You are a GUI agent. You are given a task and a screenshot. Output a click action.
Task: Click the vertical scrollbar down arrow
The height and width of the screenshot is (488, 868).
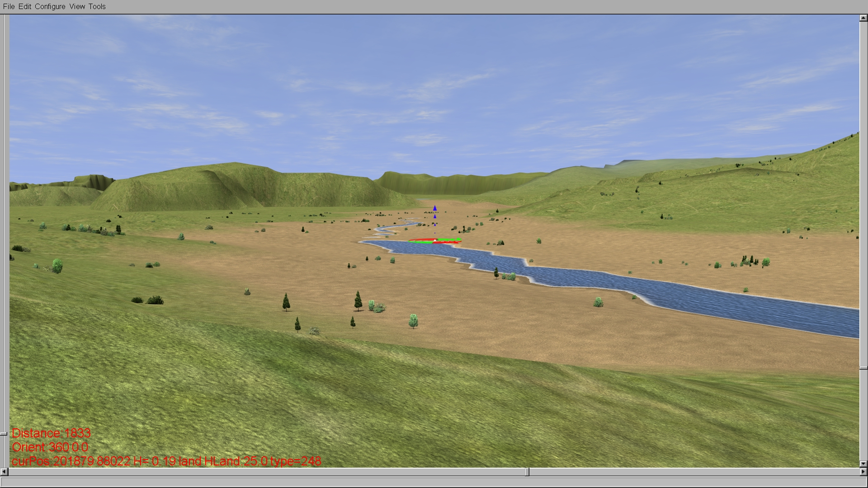(x=863, y=464)
